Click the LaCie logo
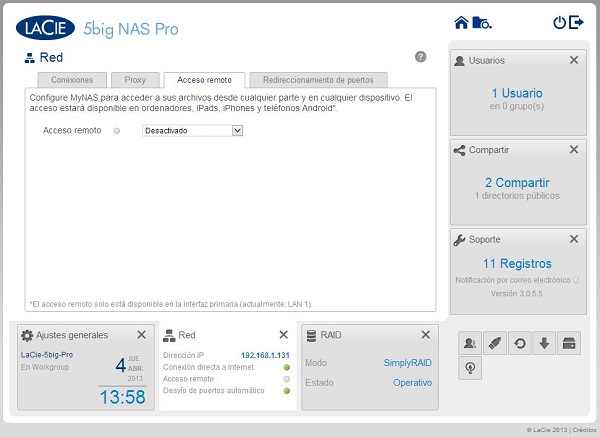 tap(45, 28)
